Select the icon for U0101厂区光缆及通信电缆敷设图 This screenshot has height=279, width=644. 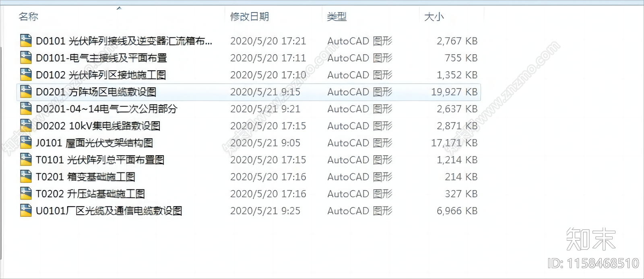(x=26, y=211)
